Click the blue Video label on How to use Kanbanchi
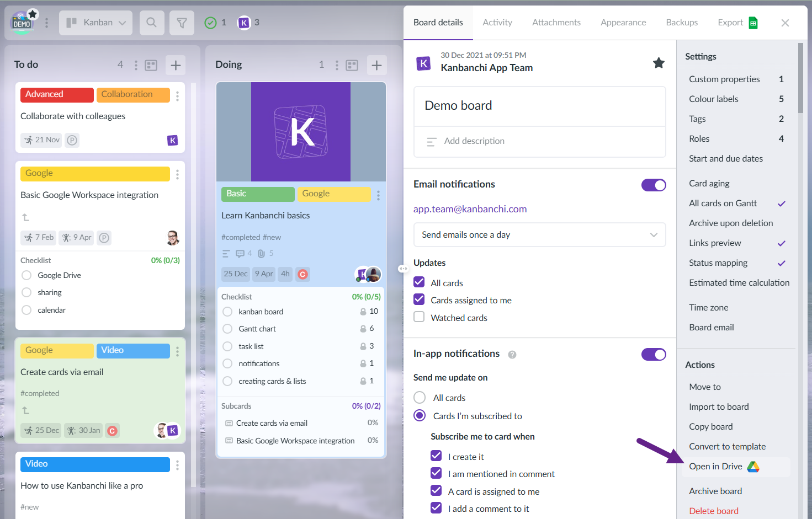The width and height of the screenshot is (812, 519). (x=95, y=464)
